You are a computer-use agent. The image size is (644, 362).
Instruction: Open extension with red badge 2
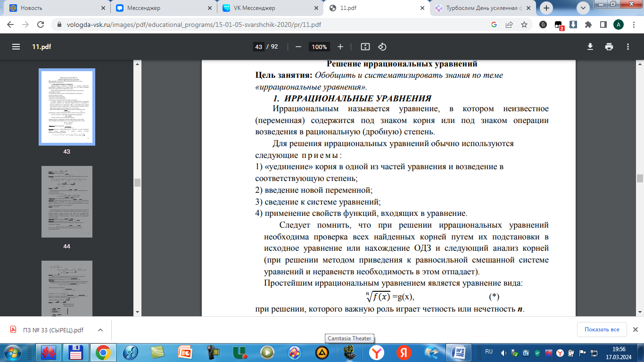(x=559, y=25)
